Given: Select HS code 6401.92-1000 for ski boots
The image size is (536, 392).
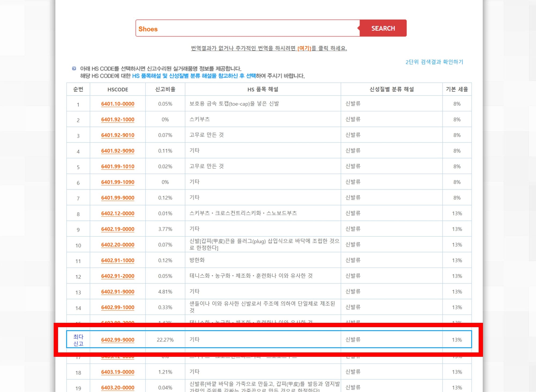Looking at the screenshot, I should click(117, 119).
